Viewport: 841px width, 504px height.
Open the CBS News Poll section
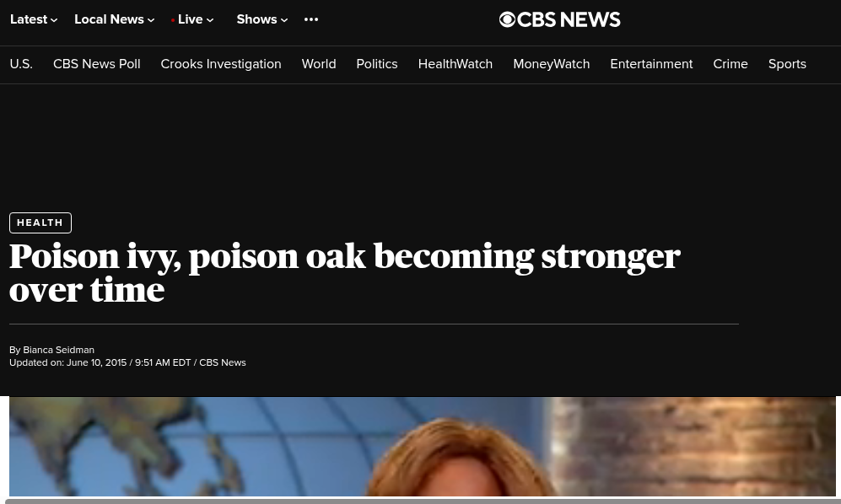click(96, 64)
